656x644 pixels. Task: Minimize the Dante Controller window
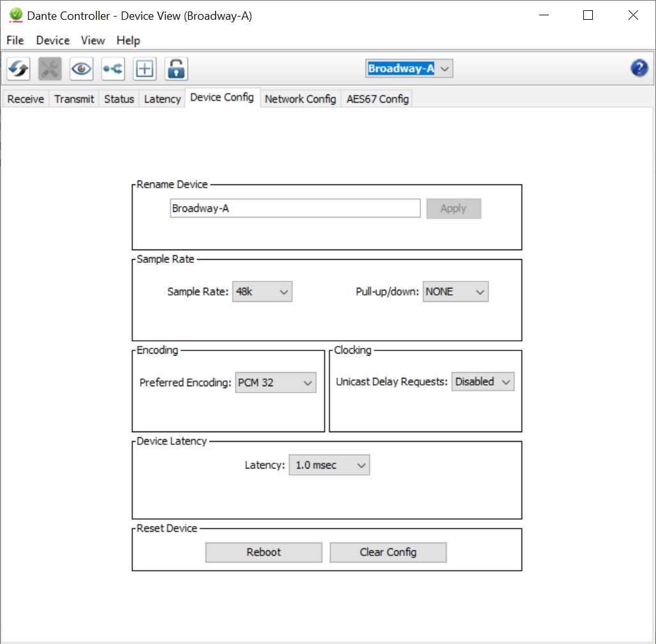[544, 15]
